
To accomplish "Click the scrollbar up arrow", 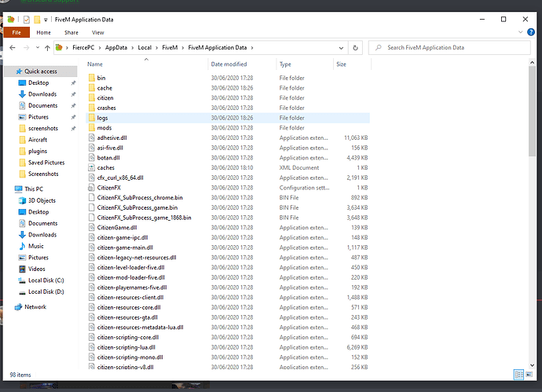I will (532, 63).
